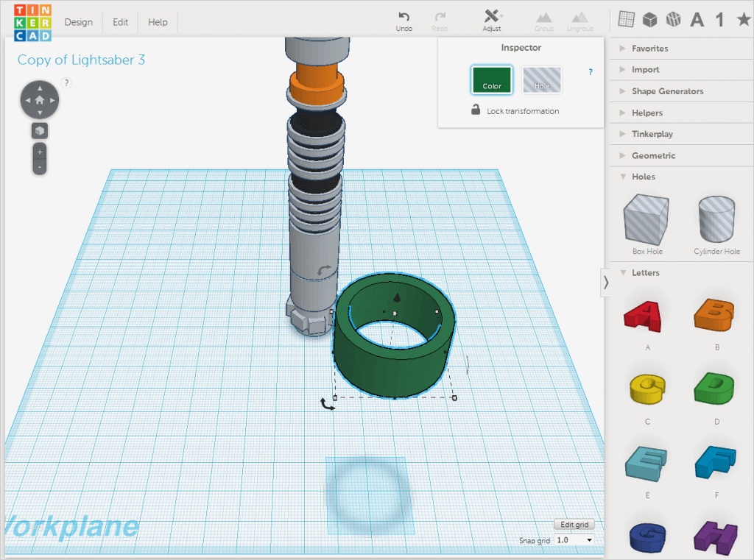This screenshot has height=560, width=754.
Task: Collapse the Holes section
Action: tap(641, 177)
